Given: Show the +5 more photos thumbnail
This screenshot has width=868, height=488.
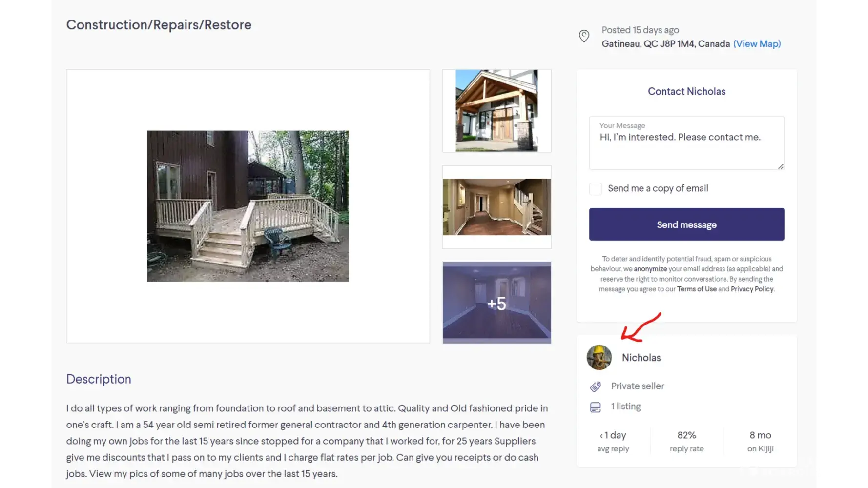Looking at the screenshot, I should click(496, 303).
